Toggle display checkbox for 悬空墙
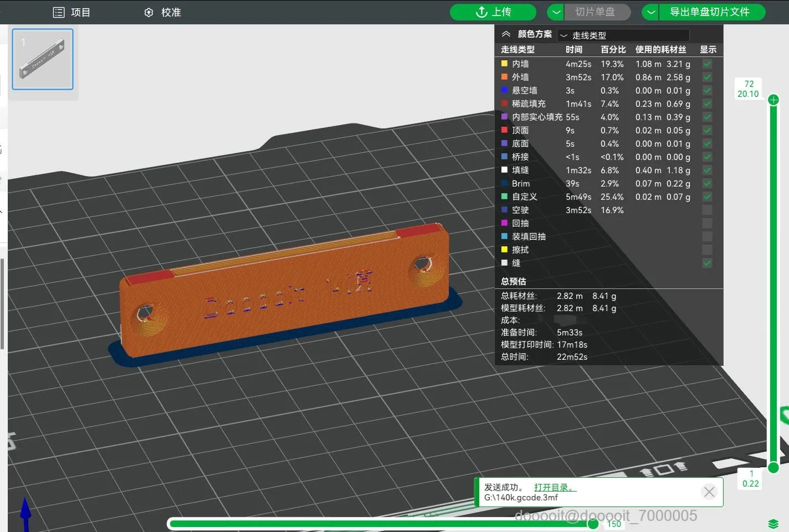789x532 pixels. [x=707, y=91]
